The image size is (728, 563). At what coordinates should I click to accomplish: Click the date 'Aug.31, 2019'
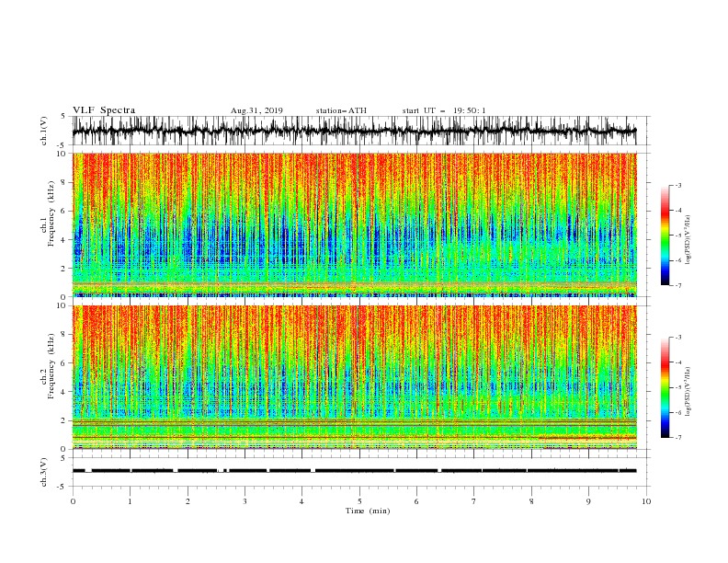[x=256, y=110]
